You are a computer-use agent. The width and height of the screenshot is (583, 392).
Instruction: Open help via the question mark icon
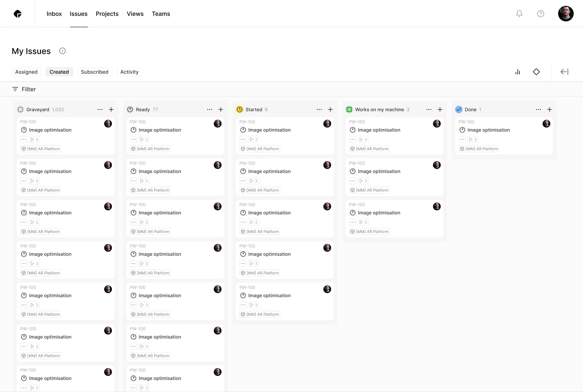click(540, 14)
